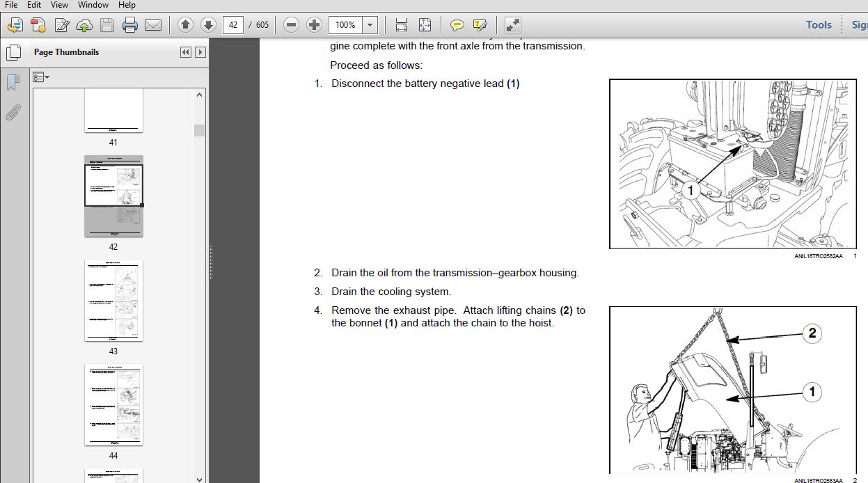Send file by email envelope icon
The width and height of the screenshot is (868, 483).
tap(153, 26)
